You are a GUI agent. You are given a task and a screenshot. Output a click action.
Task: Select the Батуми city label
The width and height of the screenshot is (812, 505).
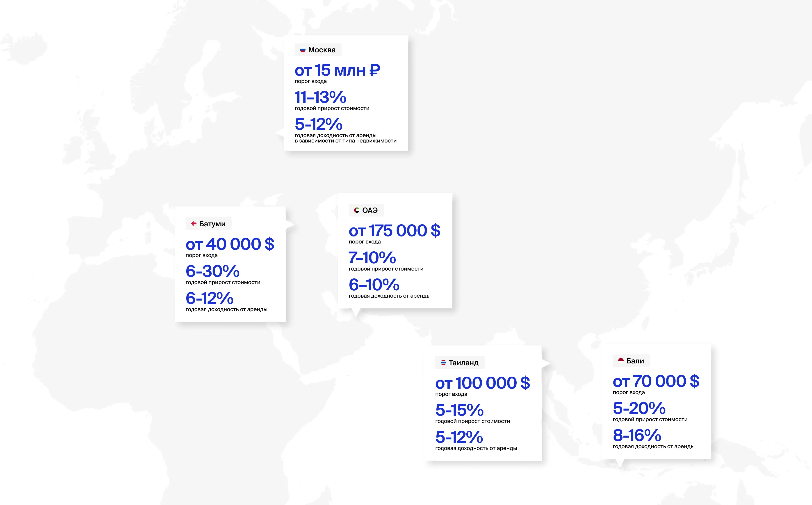[x=212, y=224]
